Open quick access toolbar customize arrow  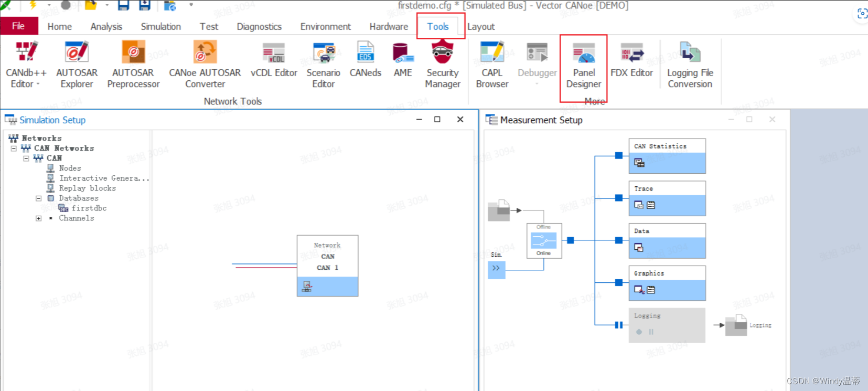click(191, 5)
